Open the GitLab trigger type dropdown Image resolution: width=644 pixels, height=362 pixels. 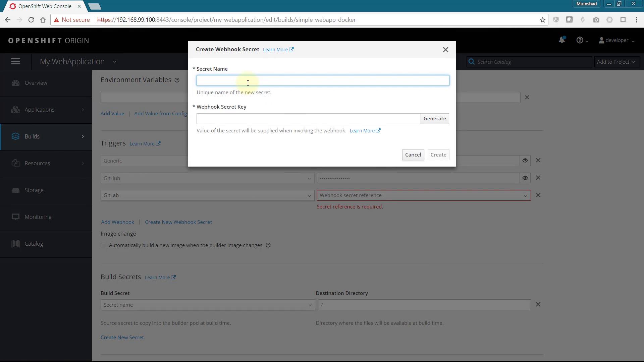point(207,195)
